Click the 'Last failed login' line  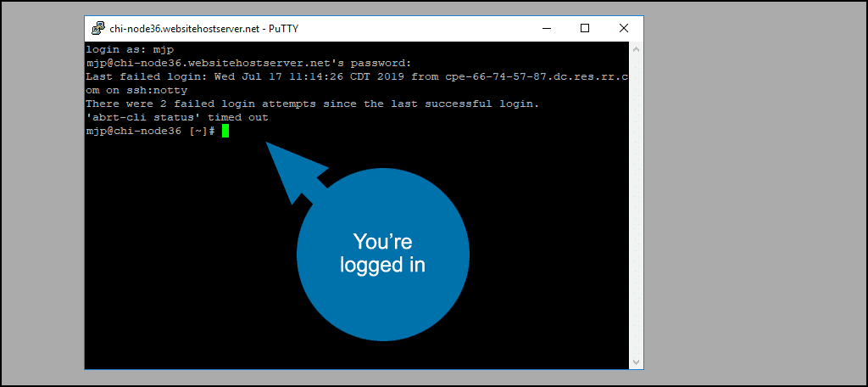[x=357, y=76]
